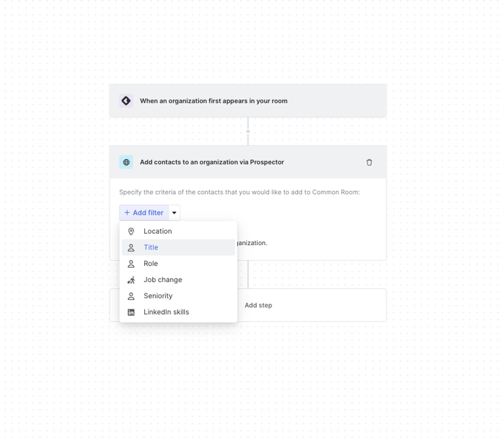Image resolution: width=504 pixels, height=438 pixels.
Task: Click the running figure Job change icon
Action: coord(131,280)
